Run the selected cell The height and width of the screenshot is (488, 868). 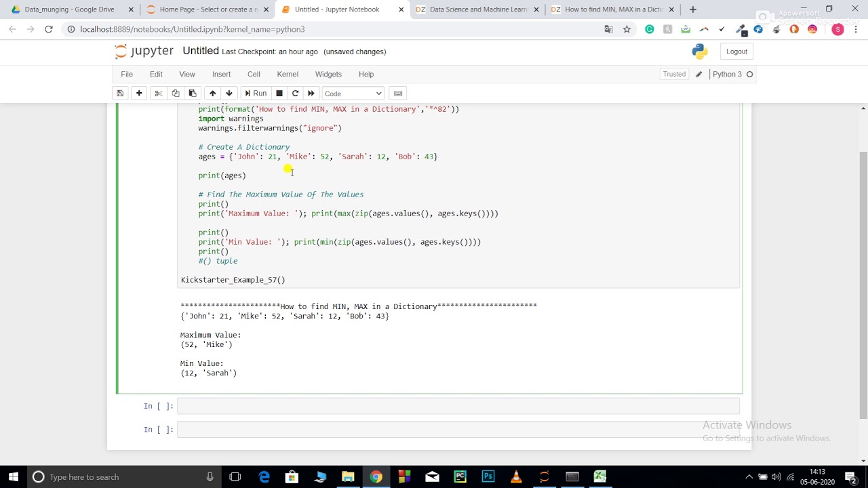point(255,94)
